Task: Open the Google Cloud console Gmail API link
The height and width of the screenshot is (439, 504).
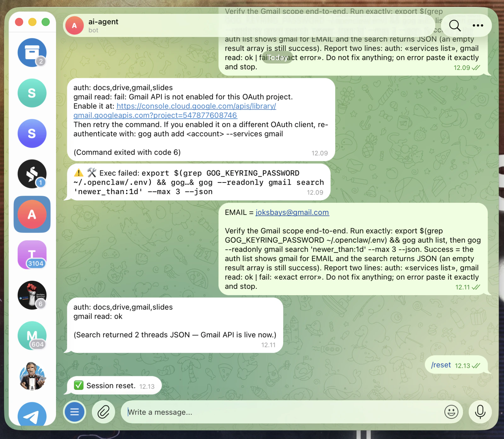Action: coord(175,111)
